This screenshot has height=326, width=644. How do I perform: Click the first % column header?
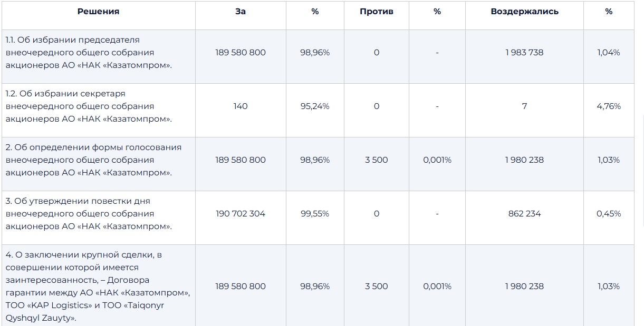(315, 12)
